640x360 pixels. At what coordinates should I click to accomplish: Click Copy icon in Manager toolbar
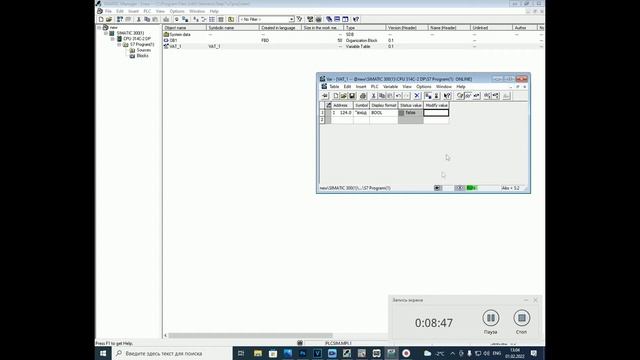tap(147, 19)
